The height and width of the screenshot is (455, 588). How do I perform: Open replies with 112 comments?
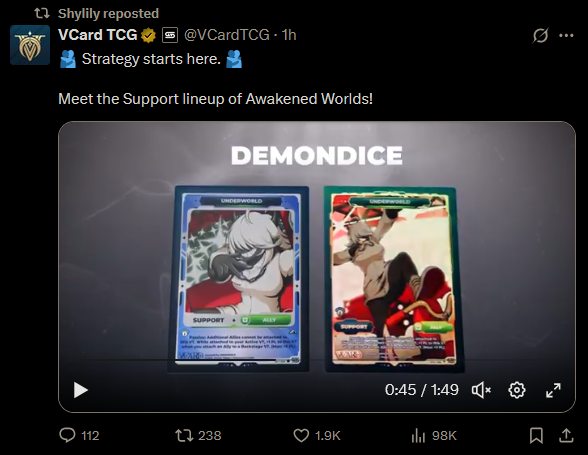79,435
